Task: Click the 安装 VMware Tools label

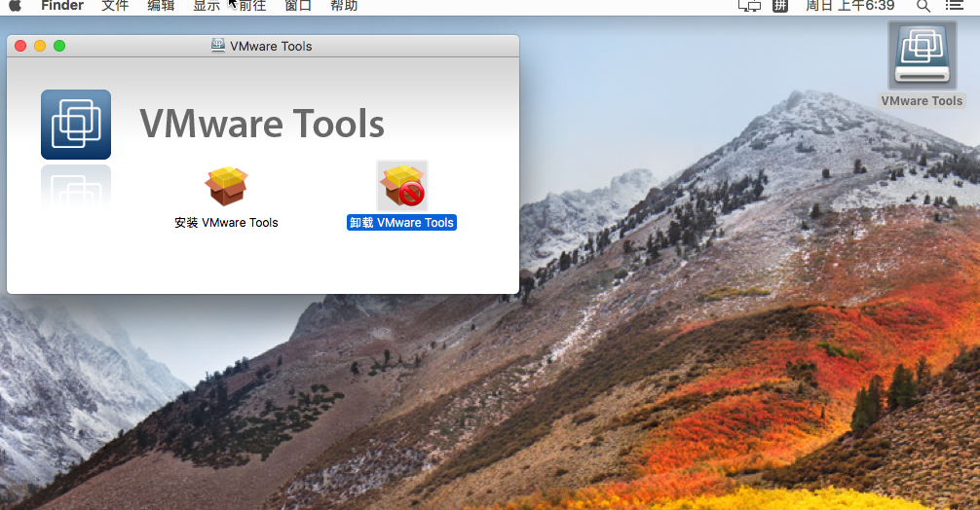Action: (x=226, y=223)
